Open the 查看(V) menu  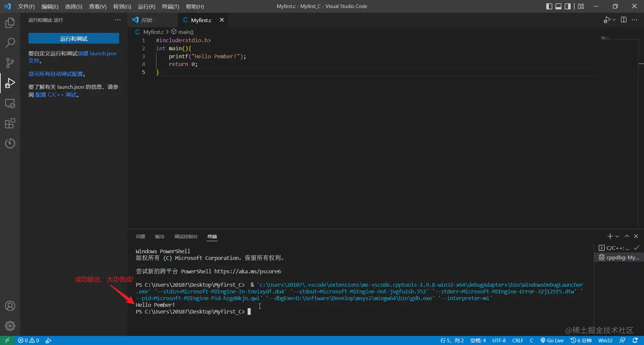(98, 6)
